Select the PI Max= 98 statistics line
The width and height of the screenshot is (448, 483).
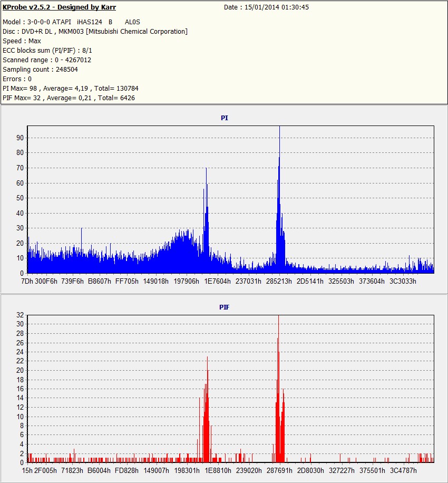coord(71,89)
